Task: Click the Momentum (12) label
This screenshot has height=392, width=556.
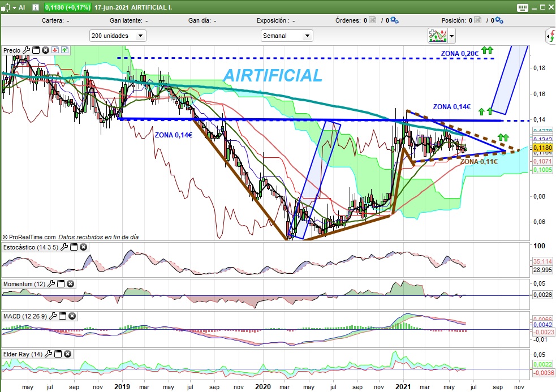Action: tap(24, 284)
